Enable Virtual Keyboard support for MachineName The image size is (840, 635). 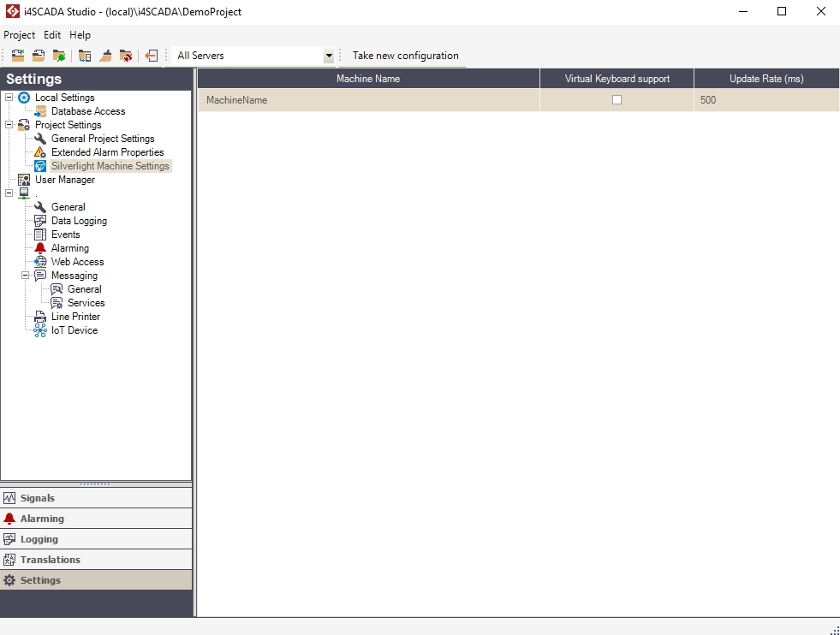617,100
